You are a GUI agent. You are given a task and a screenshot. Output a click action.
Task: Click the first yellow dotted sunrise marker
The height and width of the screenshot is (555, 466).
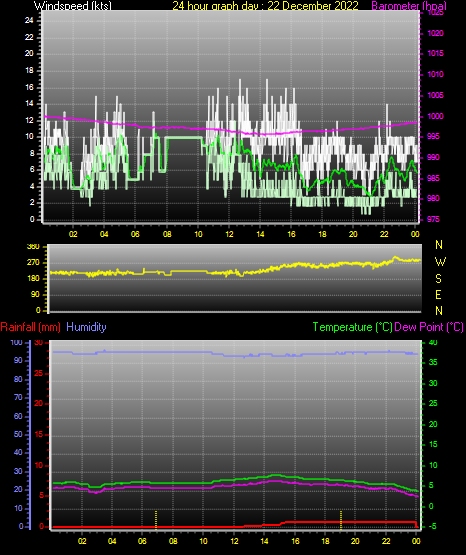pyautogui.click(x=156, y=520)
